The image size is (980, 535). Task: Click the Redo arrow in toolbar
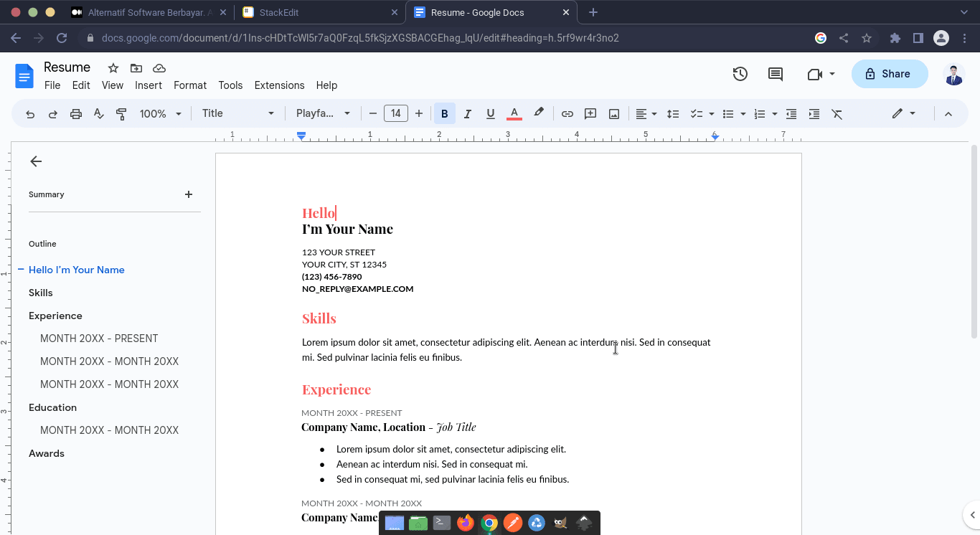(53, 114)
